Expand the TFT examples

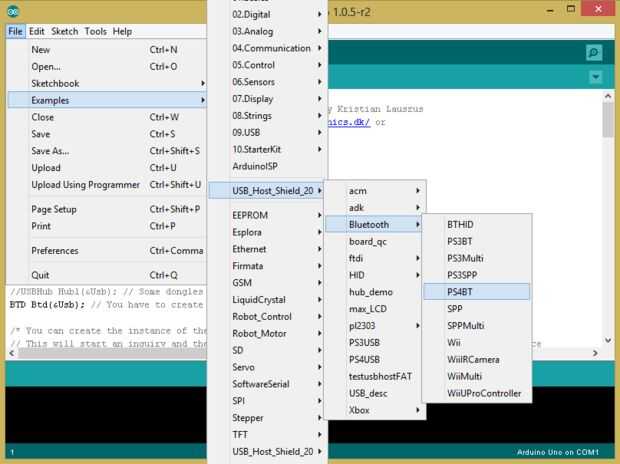click(x=267, y=435)
